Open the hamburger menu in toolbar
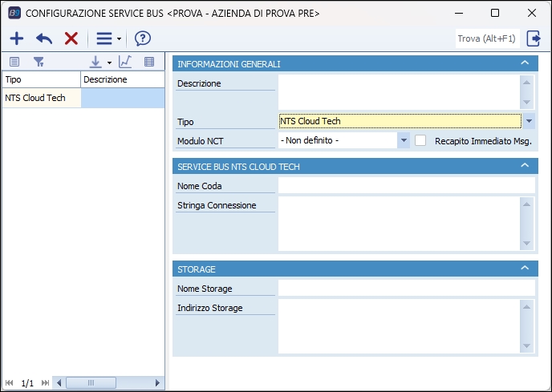The width and height of the screenshot is (552, 392). [x=104, y=38]
